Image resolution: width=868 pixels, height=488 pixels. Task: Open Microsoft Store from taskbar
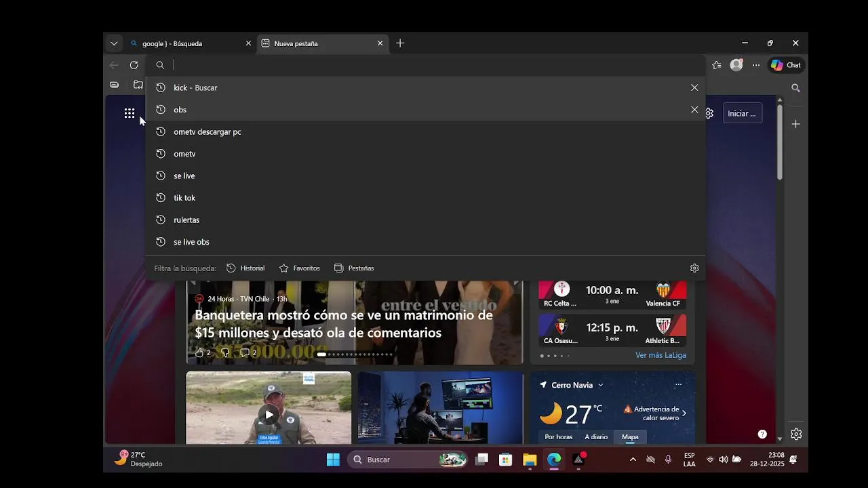pos(505,460)
